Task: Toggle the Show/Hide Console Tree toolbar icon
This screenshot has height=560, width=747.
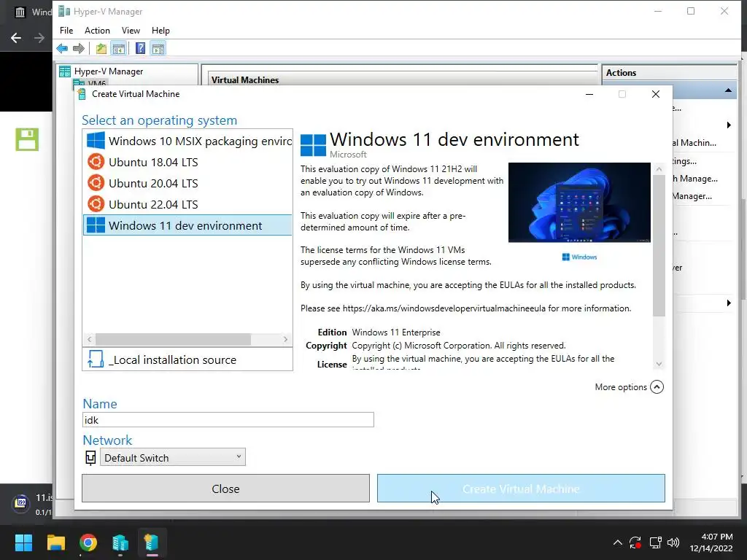Action: tap(119, 48)
